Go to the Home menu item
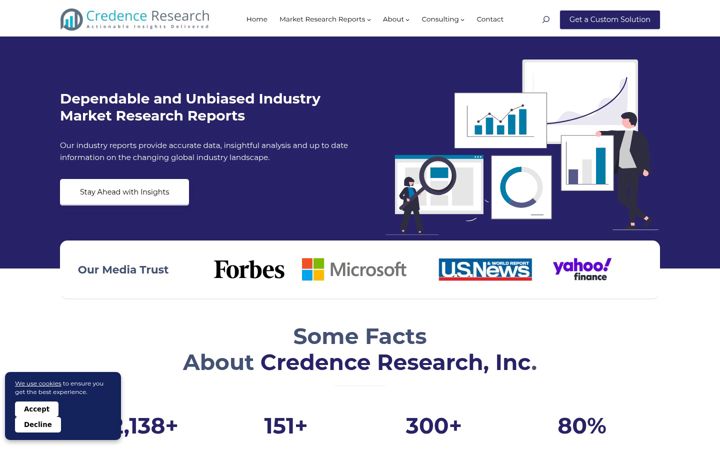The height and width of the screenshot is (450, 720). coord(257,19)
